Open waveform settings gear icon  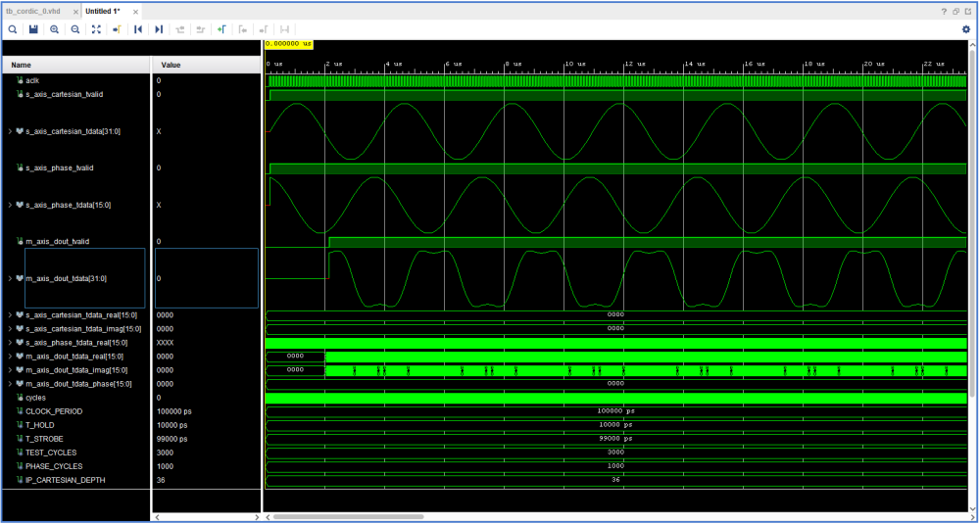965,29
